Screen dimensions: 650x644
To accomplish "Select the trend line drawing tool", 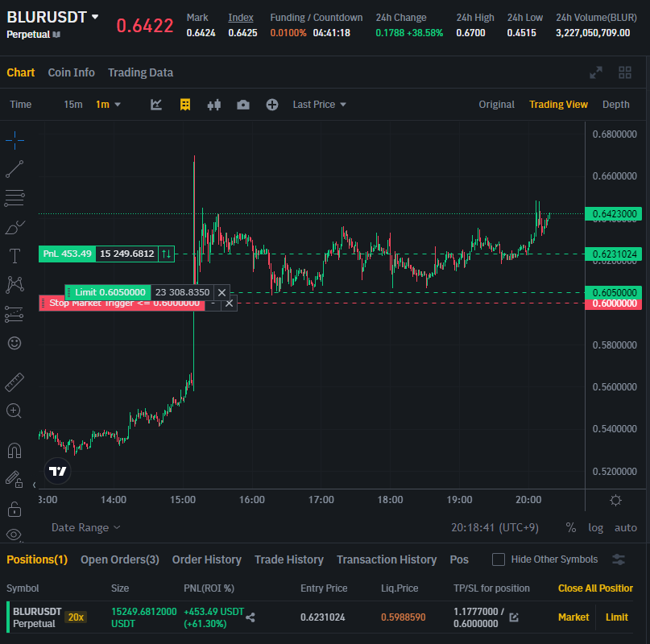I will point(14,169).
